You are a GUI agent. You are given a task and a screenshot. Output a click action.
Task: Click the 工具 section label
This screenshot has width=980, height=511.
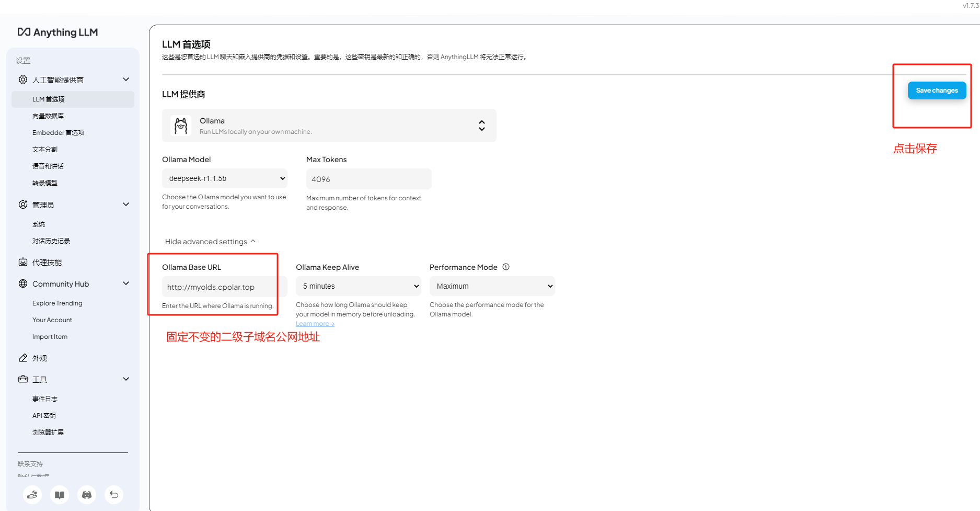(40, 380)
